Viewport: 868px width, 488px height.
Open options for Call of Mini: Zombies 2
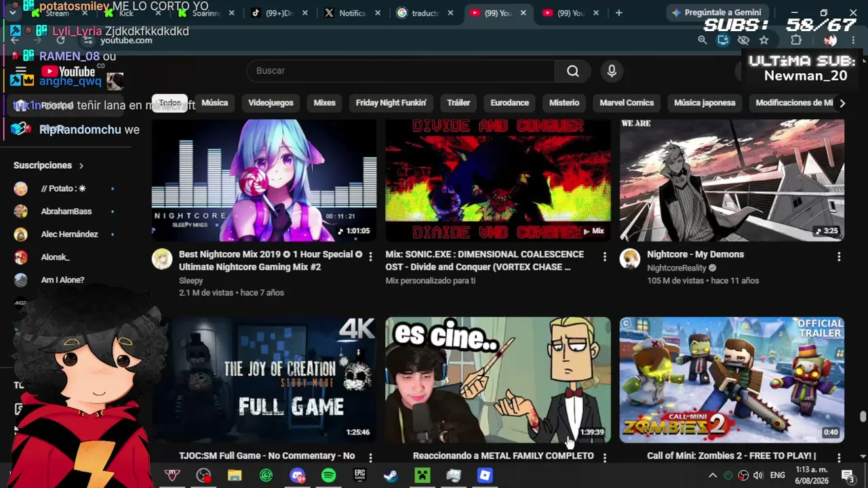point(839,457)
